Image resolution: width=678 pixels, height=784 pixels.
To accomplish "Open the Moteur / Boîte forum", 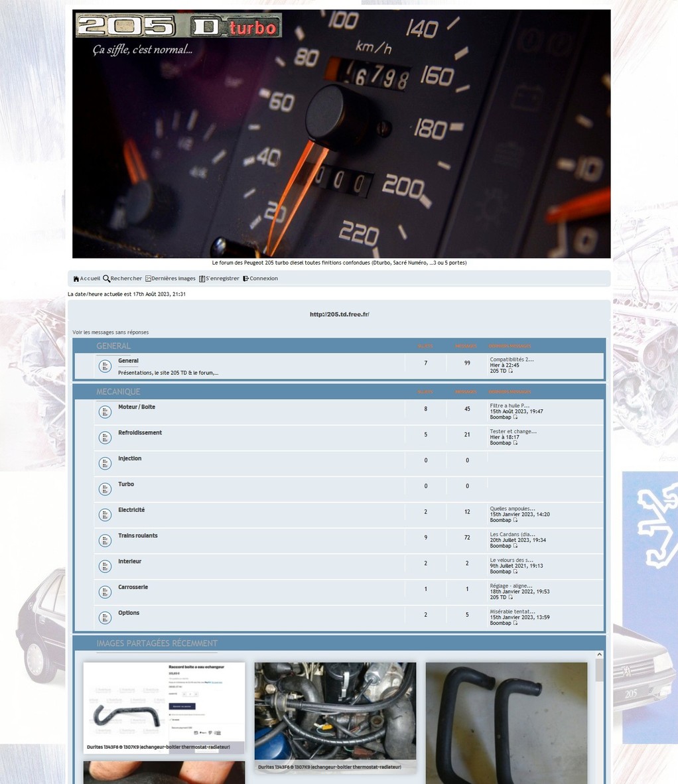I will (137, 407).
